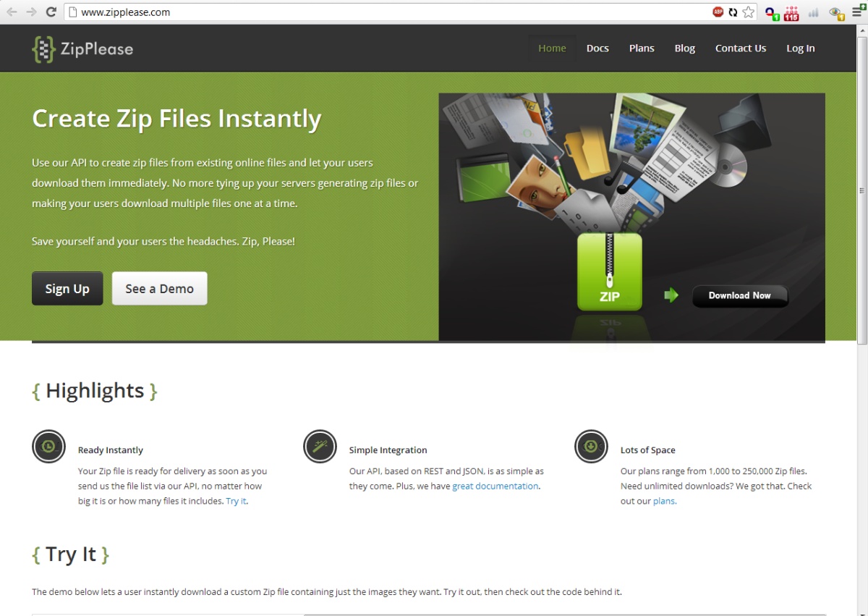The width and height of the screenshot is (868, 616).
Task: Click the sync arrows icon in address bar
Action: (x=733, y=12)
